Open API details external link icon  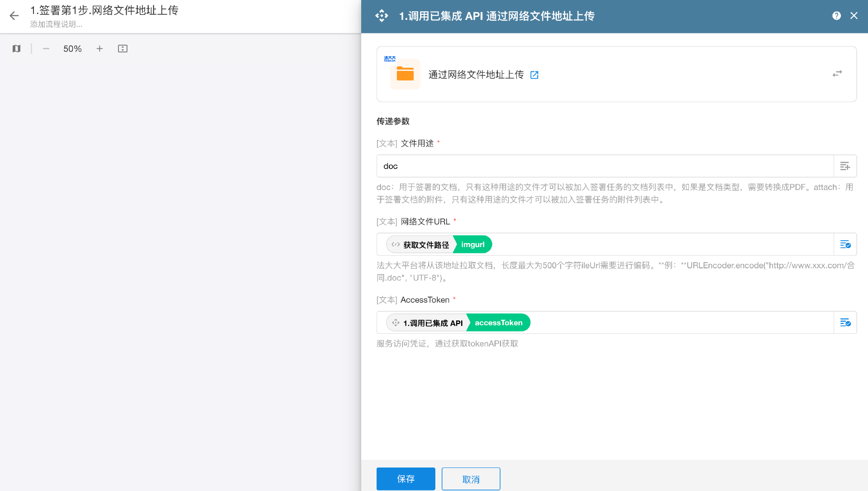click(534, 75)
